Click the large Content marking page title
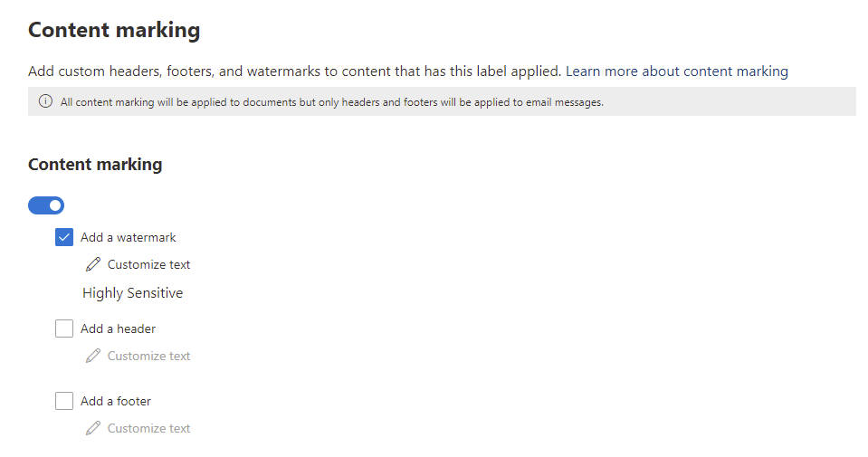Screen dimensions: 868x457 tap(114, 30)
